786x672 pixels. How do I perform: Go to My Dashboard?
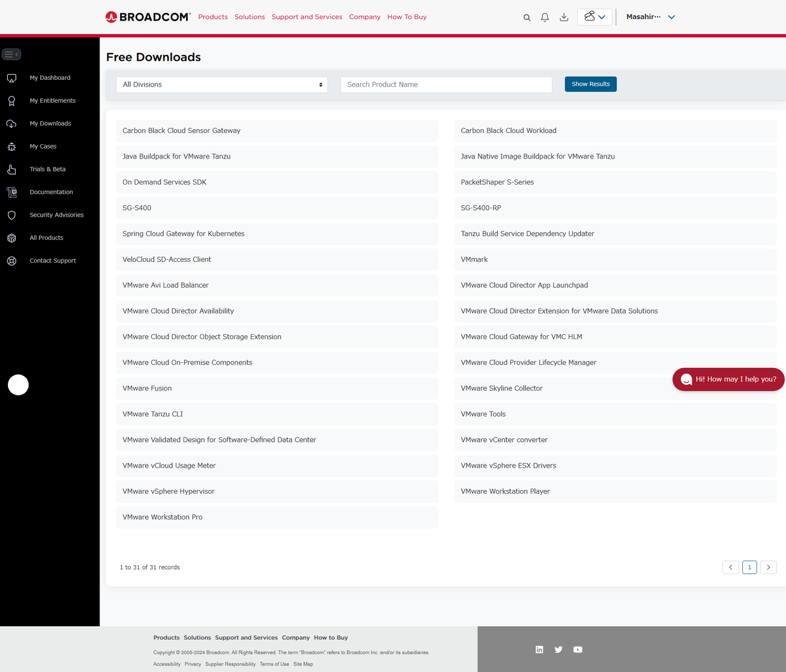[x=50, y=78]
